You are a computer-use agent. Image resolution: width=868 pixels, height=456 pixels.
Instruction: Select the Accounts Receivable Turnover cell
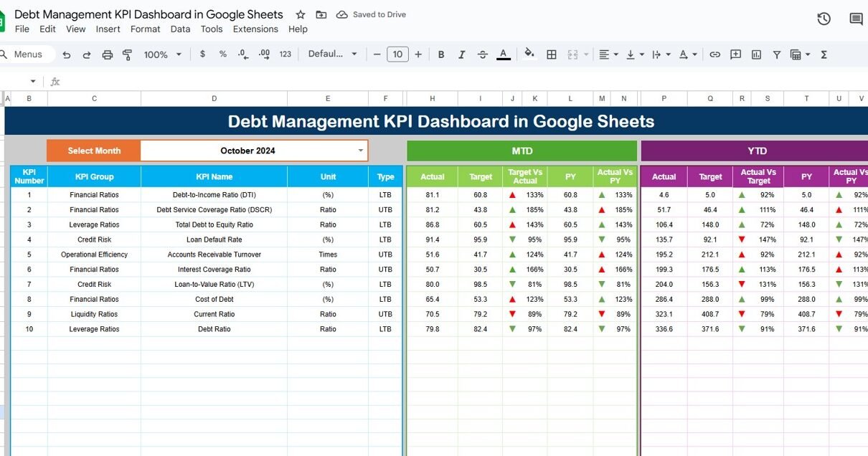[x=214, y=255]
